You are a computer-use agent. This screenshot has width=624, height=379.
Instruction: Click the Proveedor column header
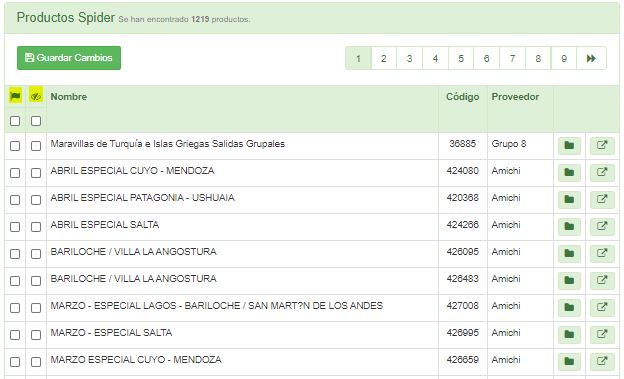point(515,97)
